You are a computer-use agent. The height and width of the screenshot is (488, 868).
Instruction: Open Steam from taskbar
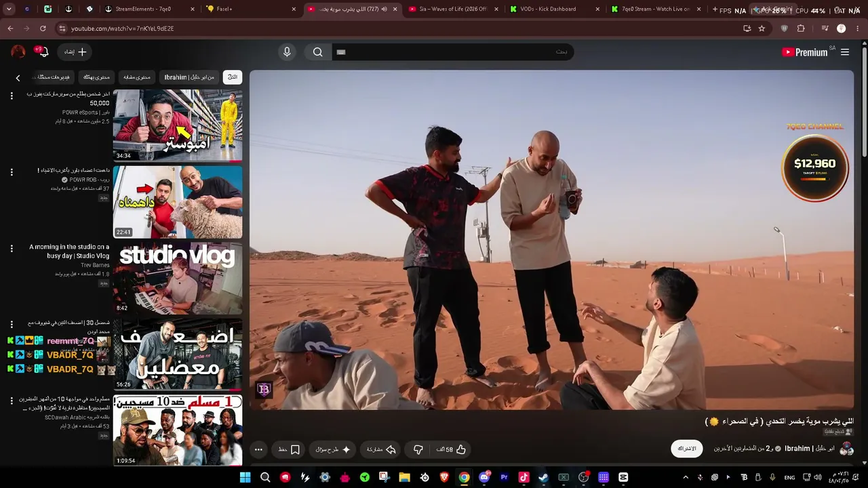point(543,477)
